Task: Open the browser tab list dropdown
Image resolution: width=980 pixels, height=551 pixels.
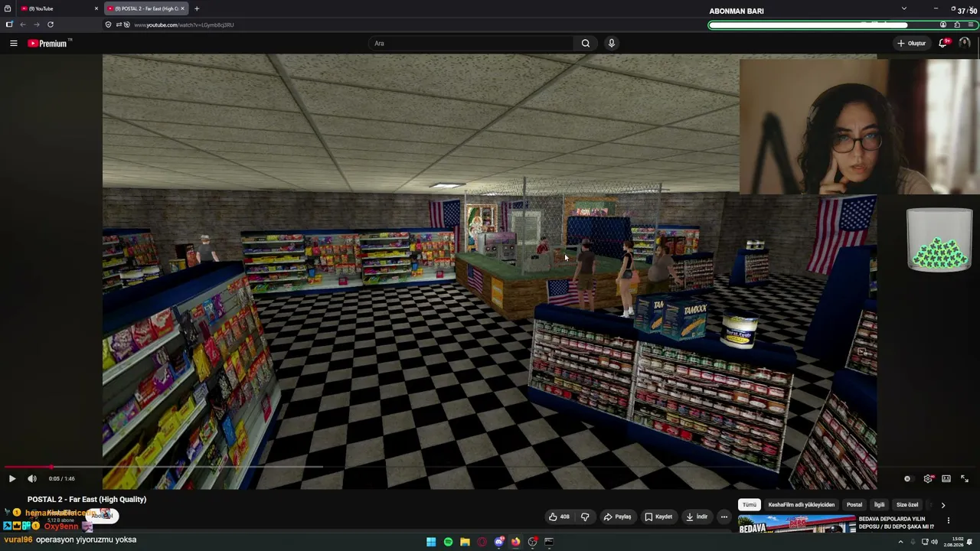Action: tap(903, 8)
